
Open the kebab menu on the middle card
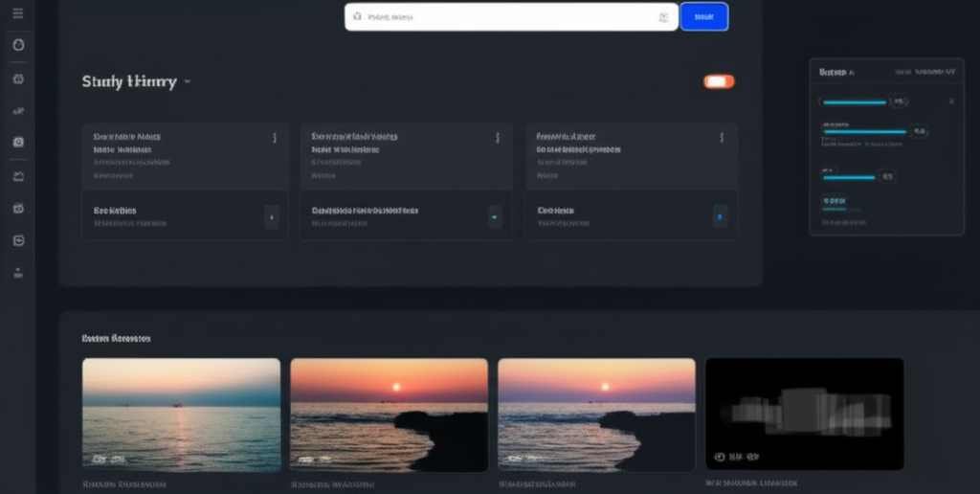tap(498, 138)
